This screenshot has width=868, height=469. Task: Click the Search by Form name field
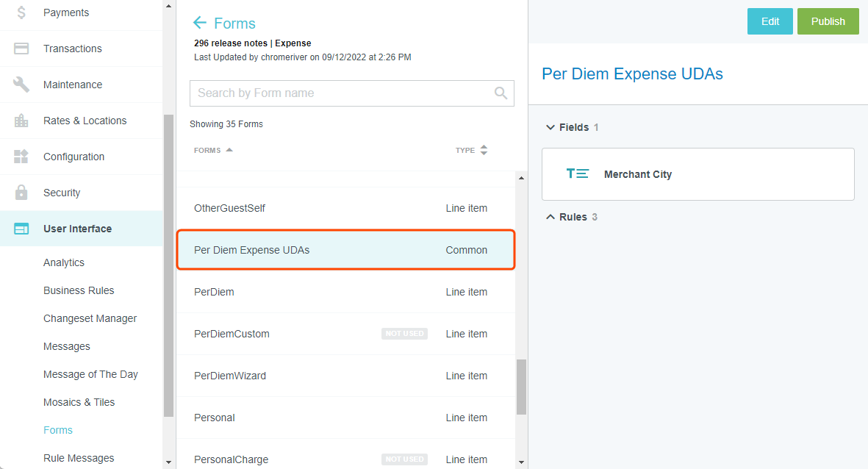click(342, 93)
